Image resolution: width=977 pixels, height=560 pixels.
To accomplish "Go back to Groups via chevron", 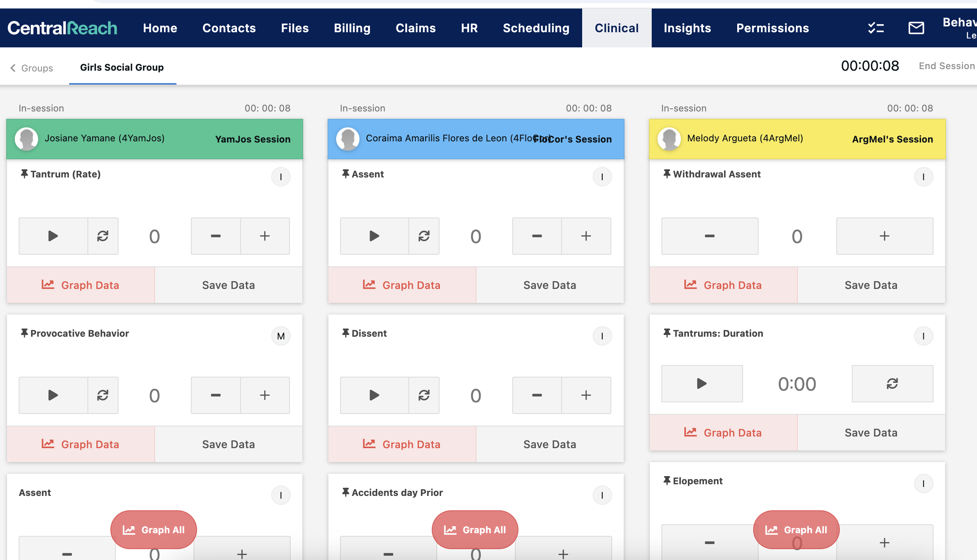I will point(13,68).
